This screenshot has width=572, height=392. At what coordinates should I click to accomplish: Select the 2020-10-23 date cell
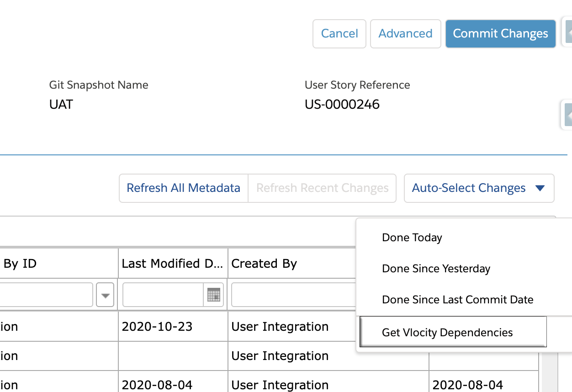point(173,327)
